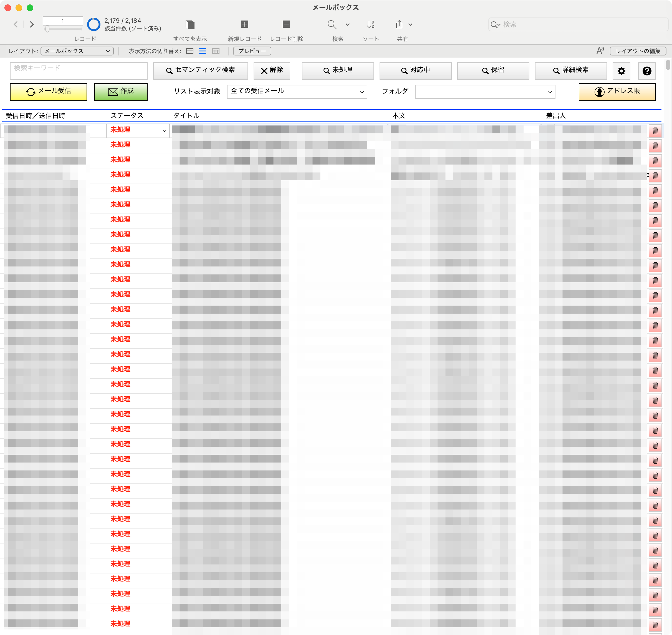Expand the search toolbar chevron menu
The image size is (672, 635).
[348, 24]
